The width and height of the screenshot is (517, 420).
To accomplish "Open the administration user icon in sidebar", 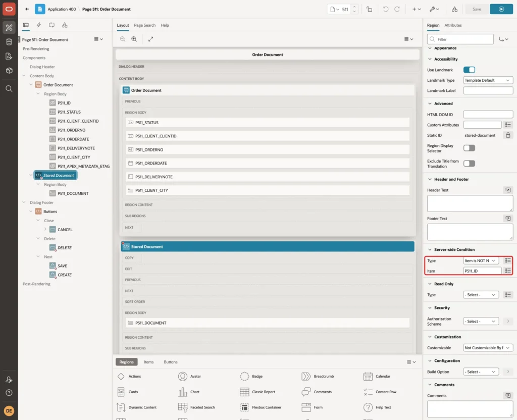I will click(x=9, y=380).
